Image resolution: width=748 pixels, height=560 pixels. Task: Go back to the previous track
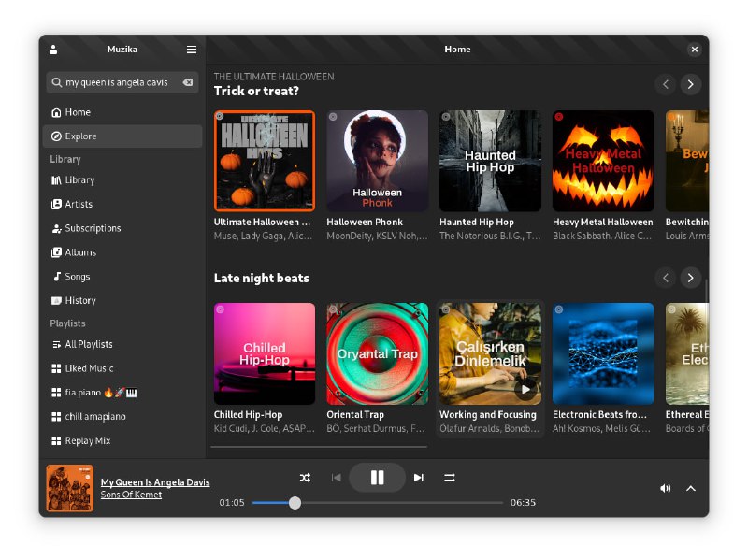(x=336, y=478)
